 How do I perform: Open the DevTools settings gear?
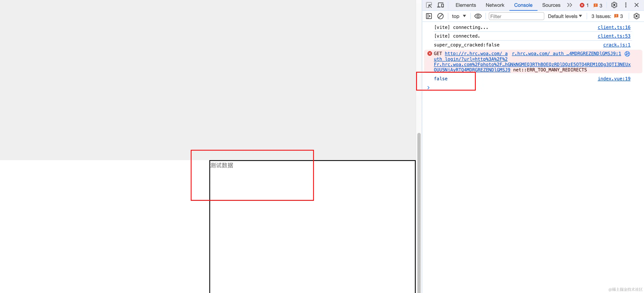[614, 5]
